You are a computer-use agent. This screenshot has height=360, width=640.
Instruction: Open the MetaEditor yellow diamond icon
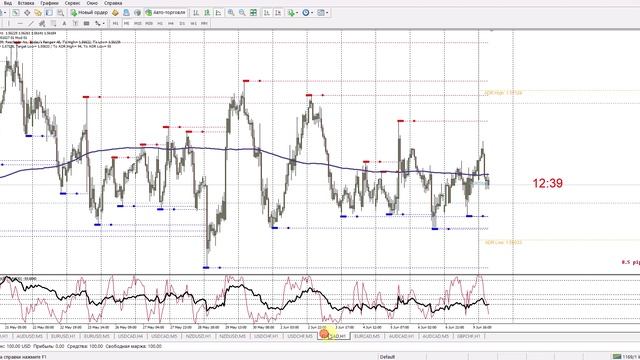pyautogui.click(x=115, y=13)
